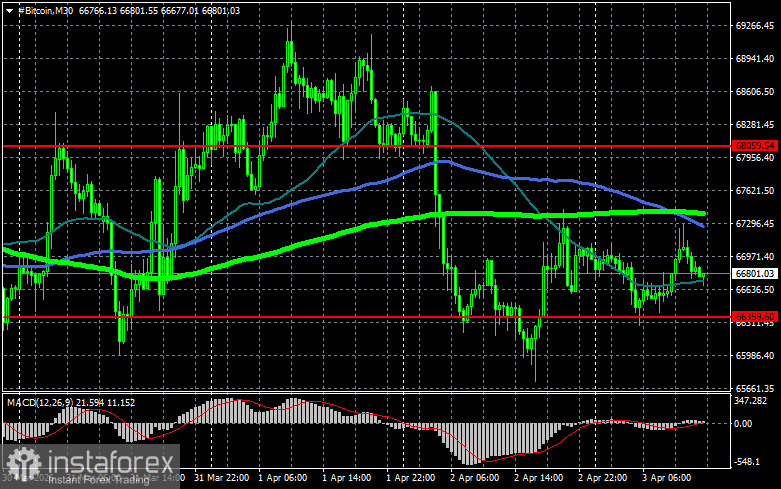Click the 2 Apr 22:00 time marker

(602, 478)
